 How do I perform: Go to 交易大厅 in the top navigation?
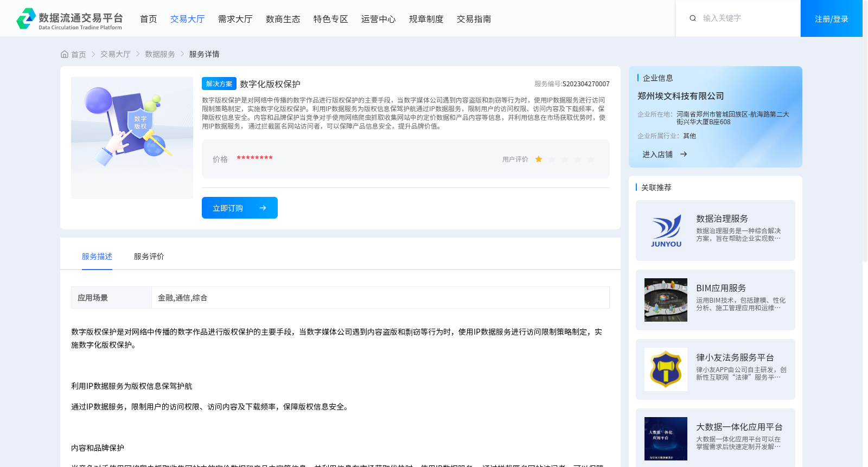click(x=187, y=19)
